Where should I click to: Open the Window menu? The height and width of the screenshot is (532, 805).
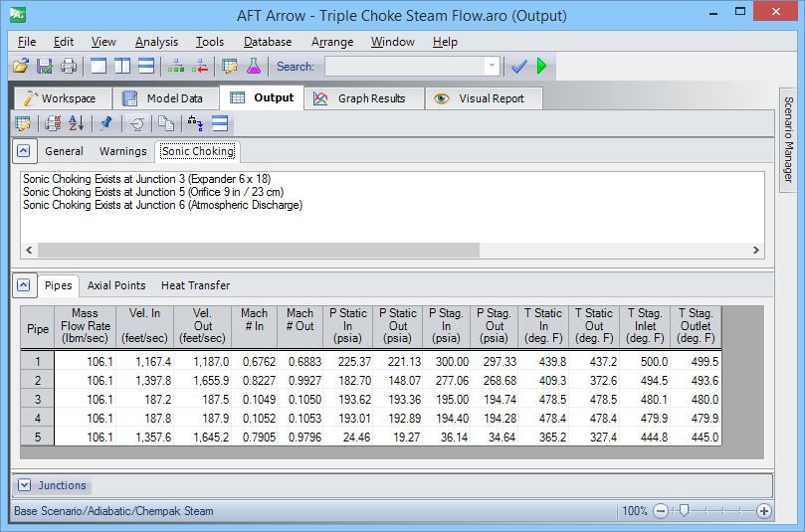click(393, 42)
